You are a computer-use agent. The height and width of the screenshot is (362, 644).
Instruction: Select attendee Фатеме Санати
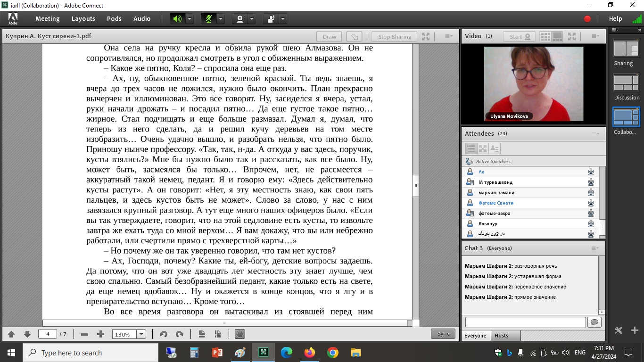click(530, 203)
